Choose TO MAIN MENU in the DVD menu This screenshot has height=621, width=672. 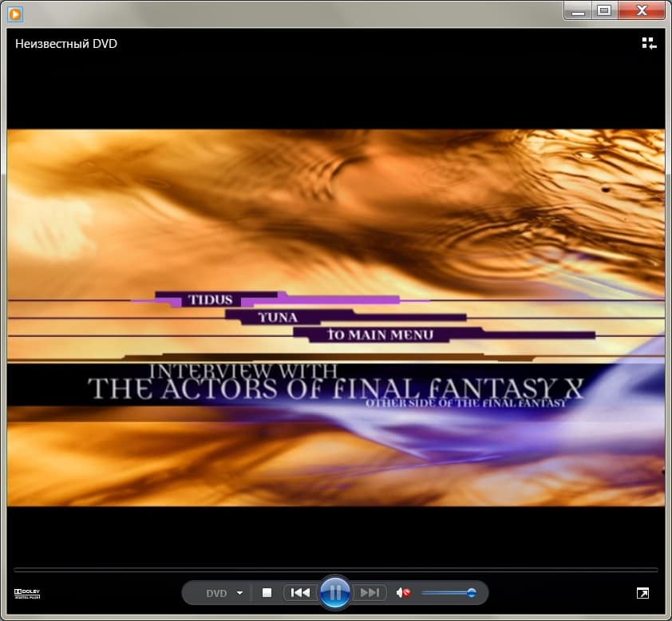[x=380, y=334]
